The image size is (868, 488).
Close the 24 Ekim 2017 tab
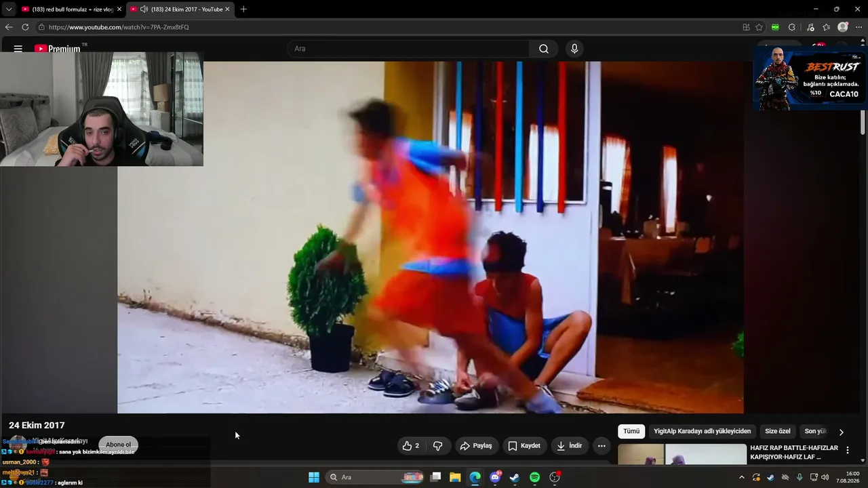point(227,9)
